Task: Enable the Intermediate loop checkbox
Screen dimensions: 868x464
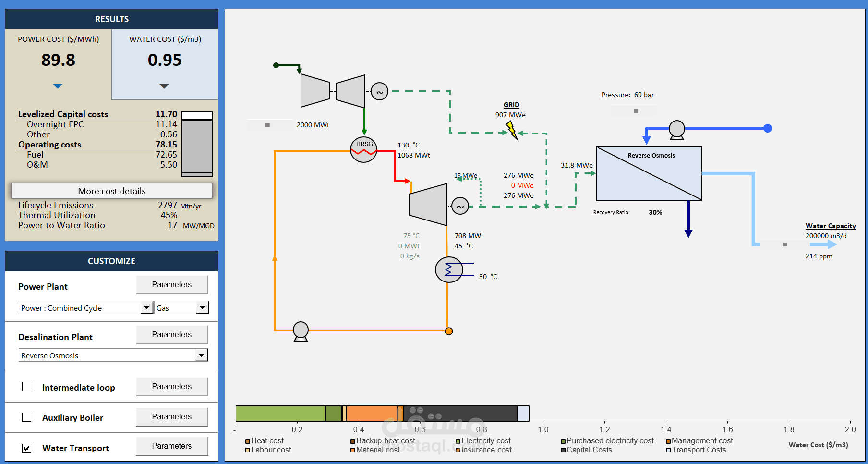Action: click(x=27, y=387)
